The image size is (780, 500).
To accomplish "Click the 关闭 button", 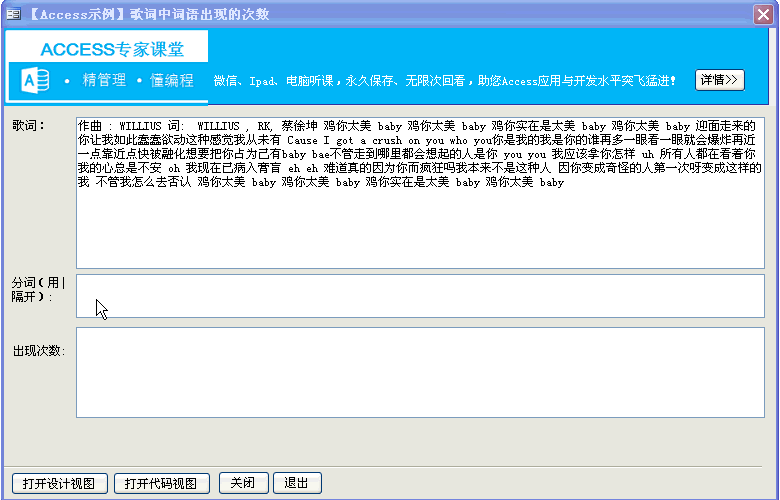I will (244, 483).
